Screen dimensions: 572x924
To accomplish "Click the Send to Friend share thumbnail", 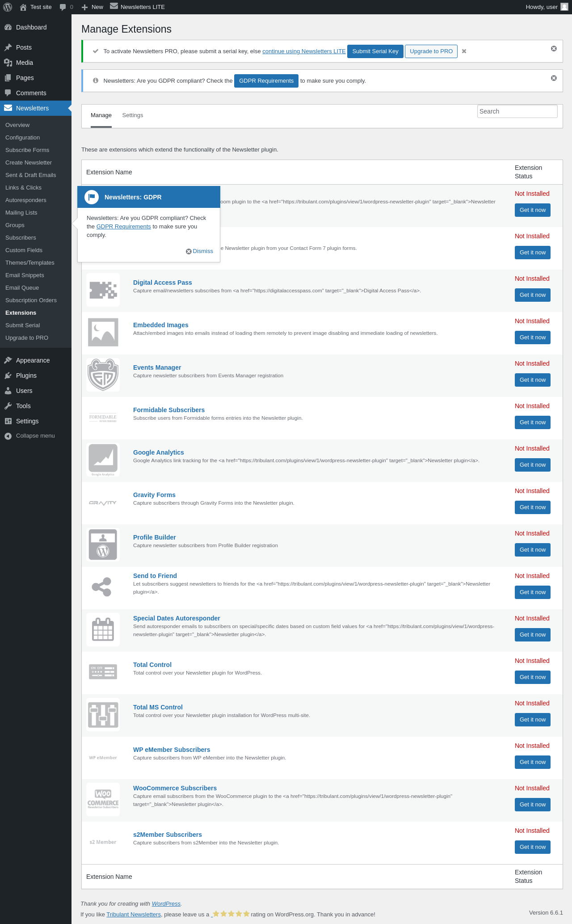I will point(103,587).
